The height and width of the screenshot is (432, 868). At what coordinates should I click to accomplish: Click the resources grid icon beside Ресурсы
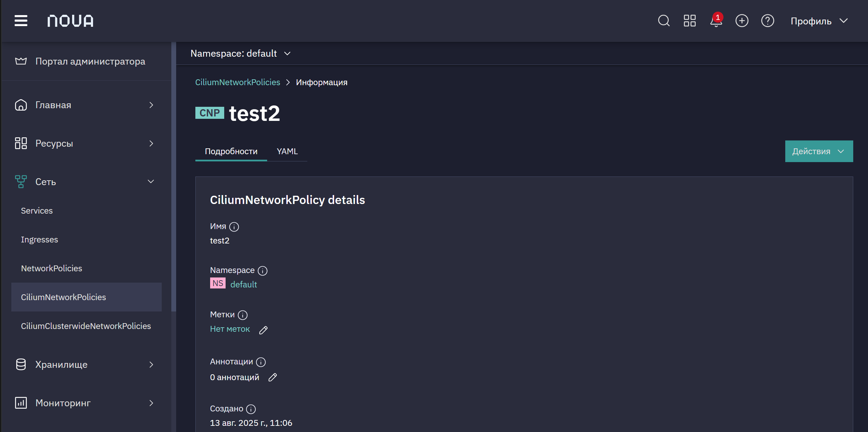pos(21,143)
